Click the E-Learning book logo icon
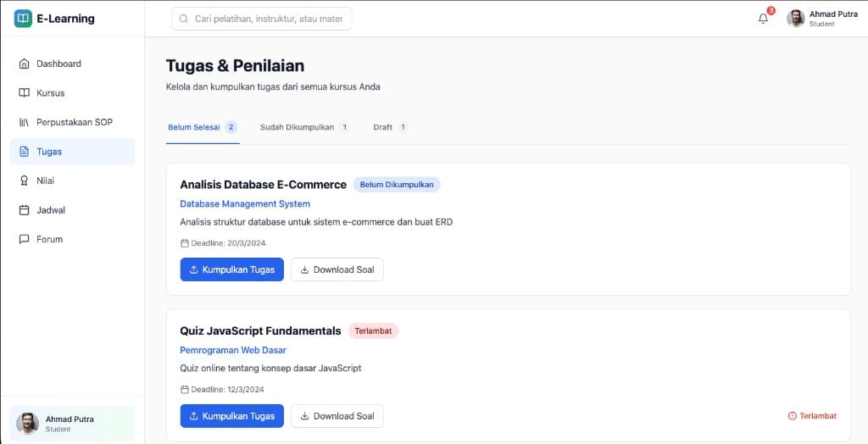 23,19
